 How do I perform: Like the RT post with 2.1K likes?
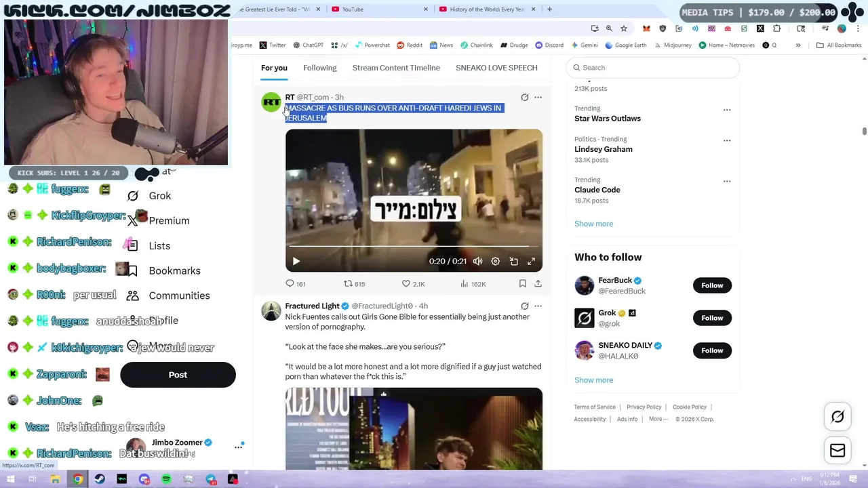(413, 284)
